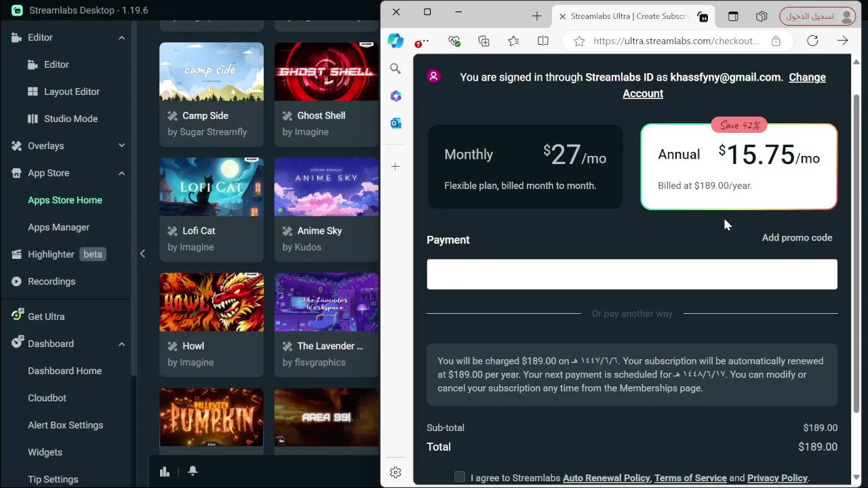868x488 pixels.
Task: Close the Streamlabs Ultra browser tab
Action: point(562,16)
